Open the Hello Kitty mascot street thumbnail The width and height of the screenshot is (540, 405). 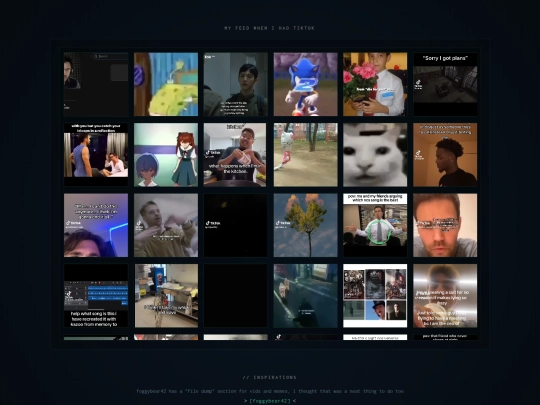(x=305, y=155)
